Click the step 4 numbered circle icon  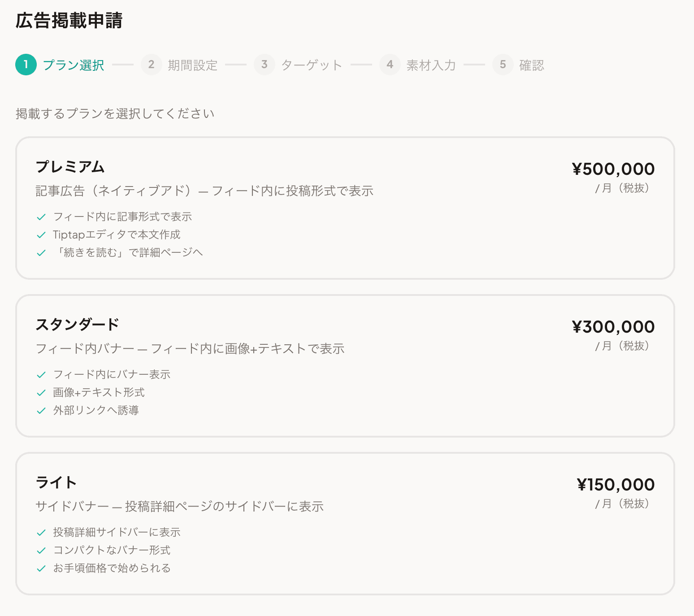pos(390,65)
